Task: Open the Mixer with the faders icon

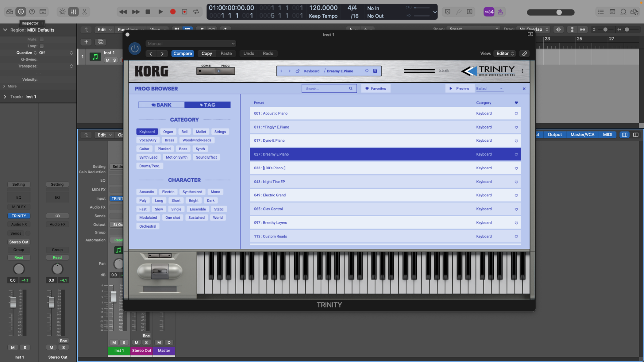Action: tap(73, 12)
